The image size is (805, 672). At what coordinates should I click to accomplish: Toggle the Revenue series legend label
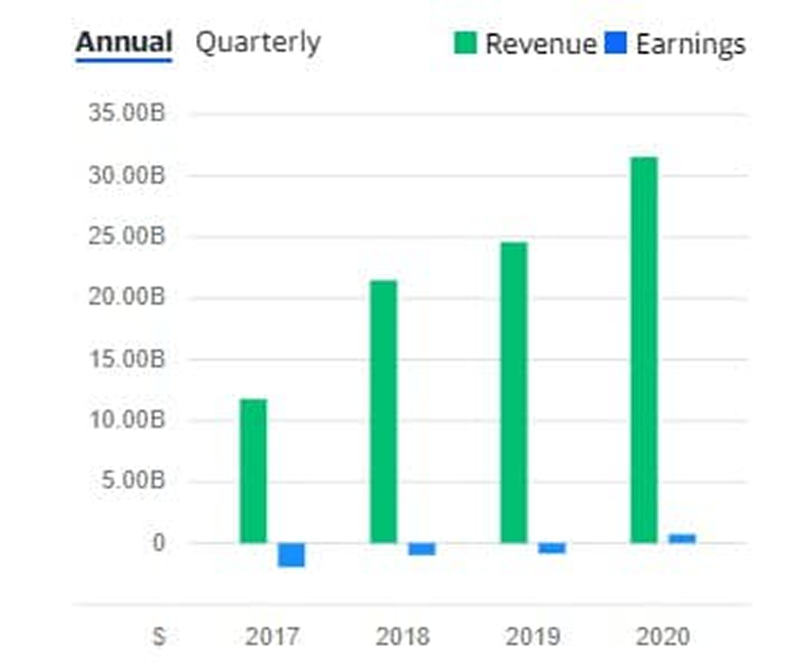540,44
